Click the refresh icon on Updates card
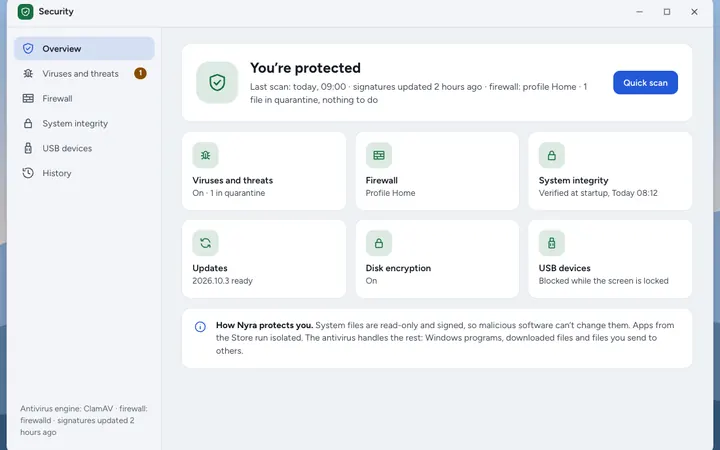720x450 pixels. (x=205, y=243)
